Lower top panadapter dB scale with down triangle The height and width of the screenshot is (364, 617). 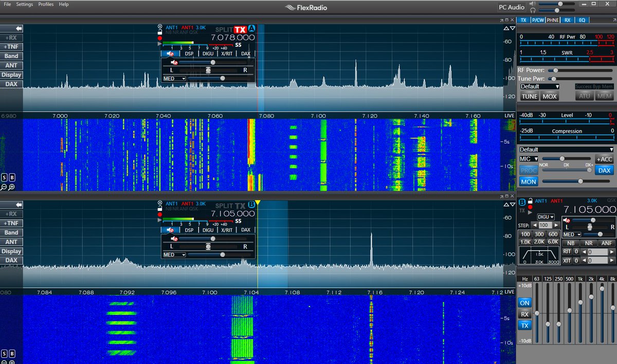tap(512, 28)
